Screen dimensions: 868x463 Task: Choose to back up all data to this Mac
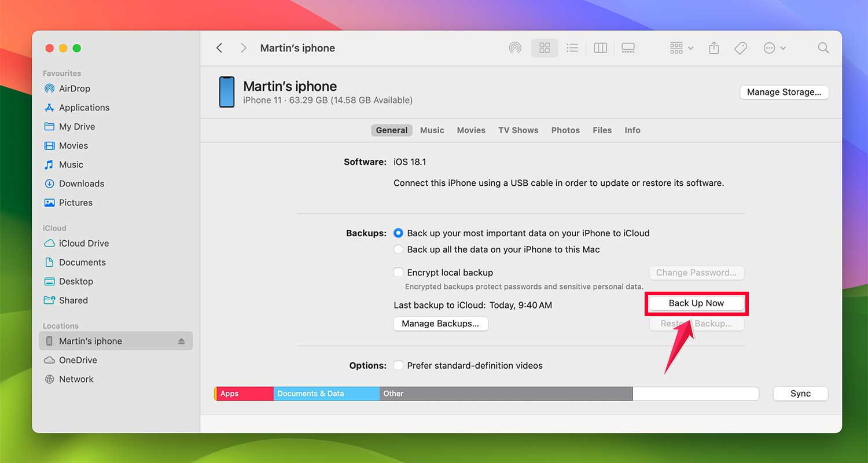click(x=398, y=249)
